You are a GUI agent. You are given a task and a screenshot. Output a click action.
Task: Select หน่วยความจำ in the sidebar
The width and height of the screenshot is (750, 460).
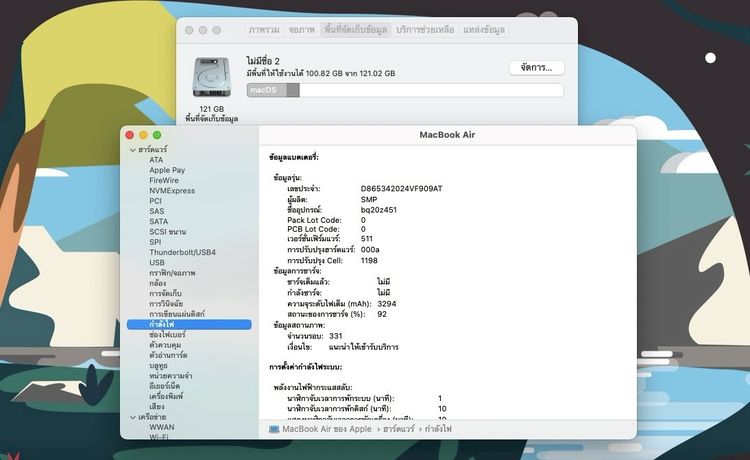click(170, 376)
